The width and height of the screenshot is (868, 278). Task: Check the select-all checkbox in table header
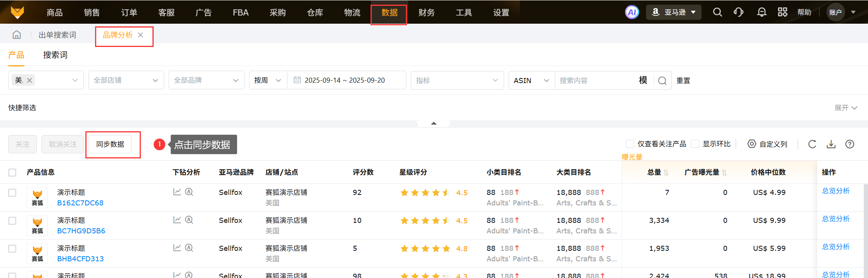(12, 172)
